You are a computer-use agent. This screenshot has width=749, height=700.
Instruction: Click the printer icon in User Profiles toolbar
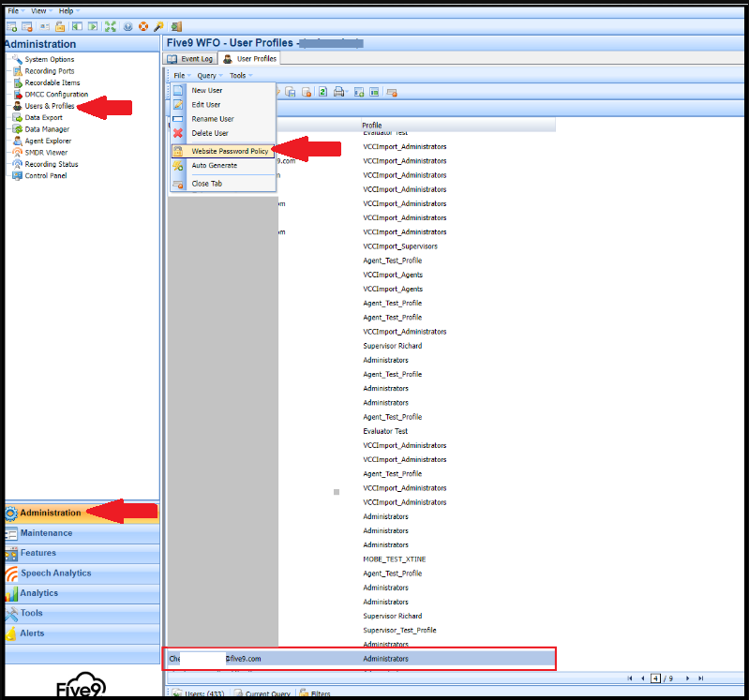(338, 92)
